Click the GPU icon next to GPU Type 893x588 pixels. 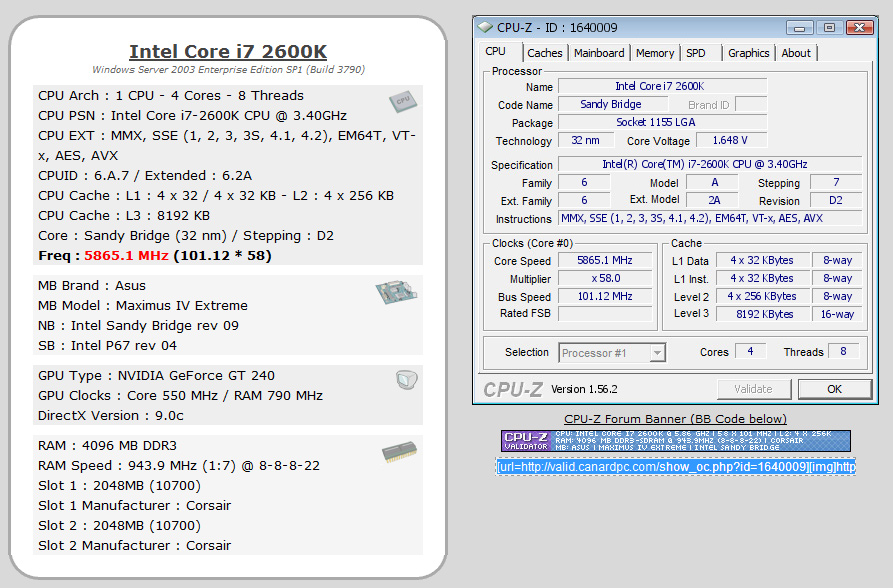tap(405, 379)
